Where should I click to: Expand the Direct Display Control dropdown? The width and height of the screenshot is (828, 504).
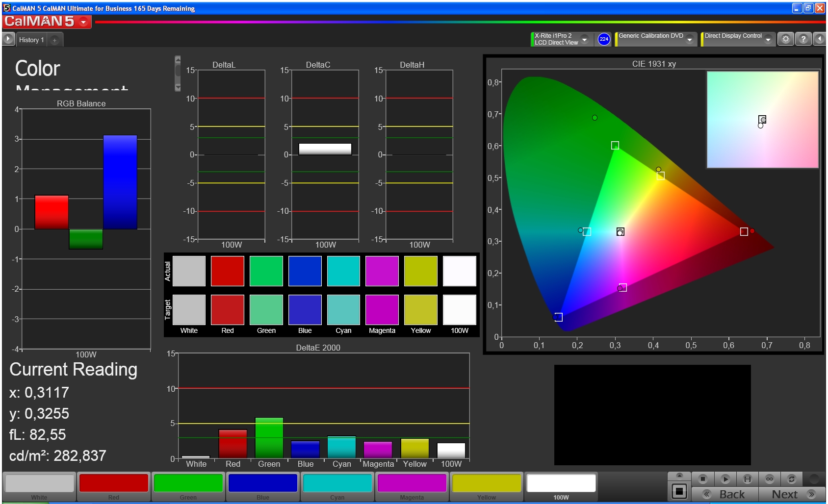768,39
